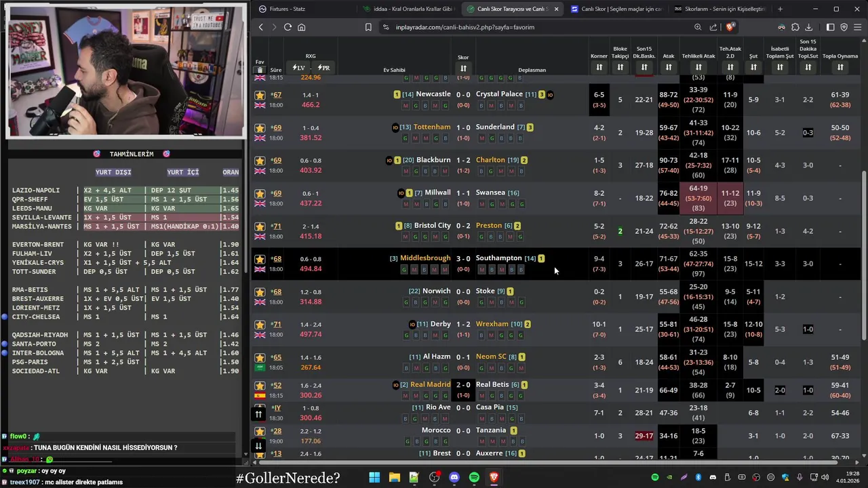Toggle favorite star for Bristol City match
868x488 pixels.
260,227
